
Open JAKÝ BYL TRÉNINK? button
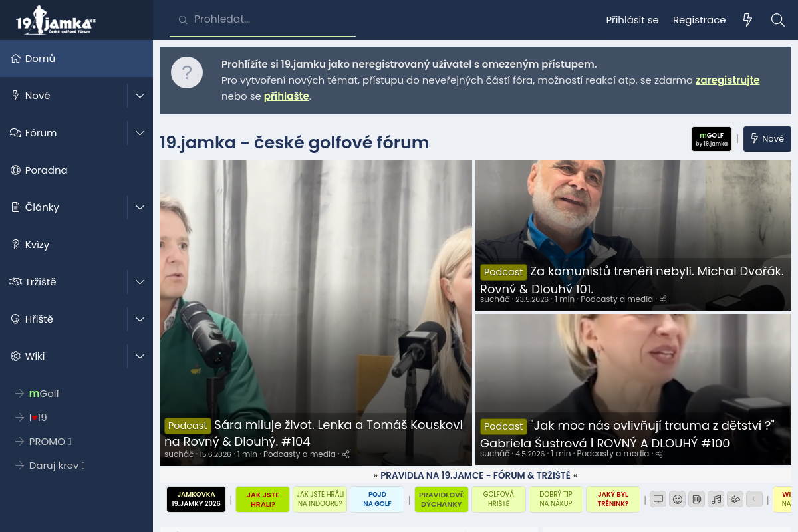(613, 499)
